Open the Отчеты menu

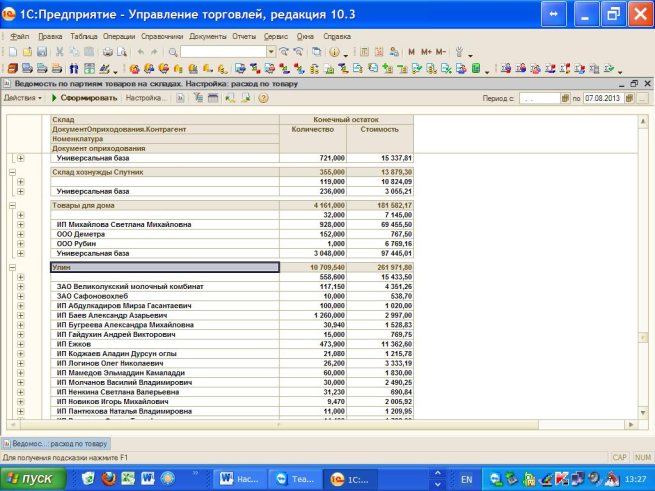click(244, 36)
